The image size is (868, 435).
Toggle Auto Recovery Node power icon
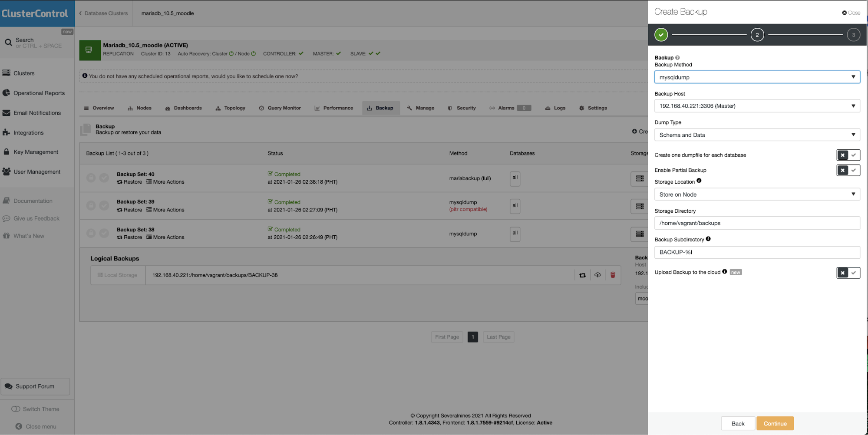tap(254, 54)
